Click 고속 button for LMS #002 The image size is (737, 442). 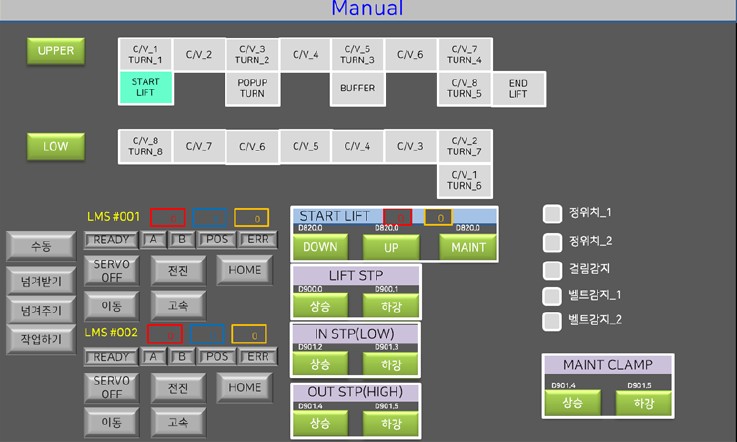(x=178, y=422)
